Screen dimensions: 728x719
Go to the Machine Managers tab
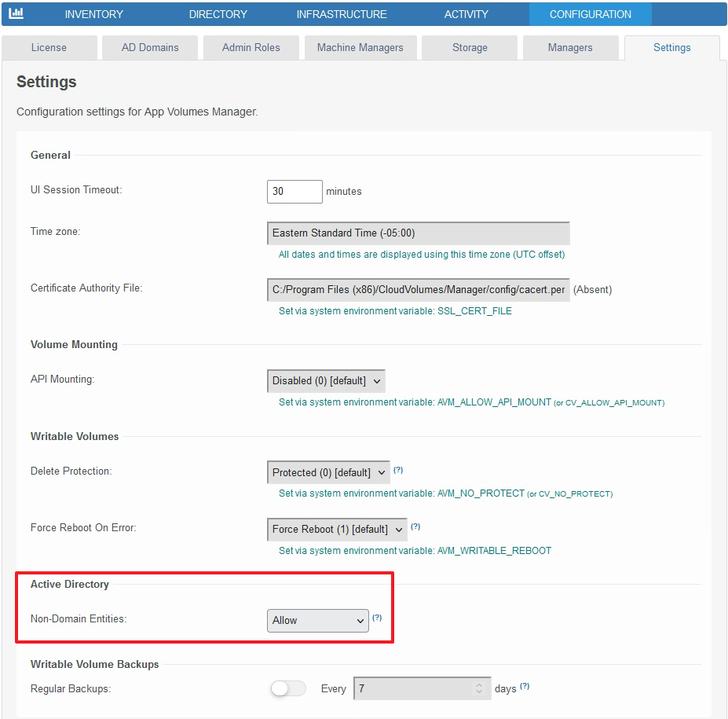tap(360, 47)
